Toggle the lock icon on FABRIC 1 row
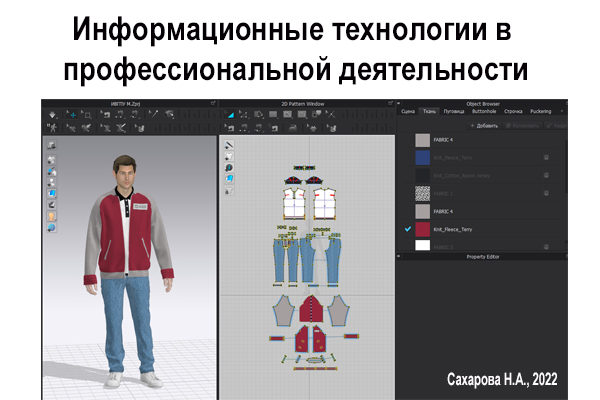This screenshot has height=400, width=600. click(546, 193)
